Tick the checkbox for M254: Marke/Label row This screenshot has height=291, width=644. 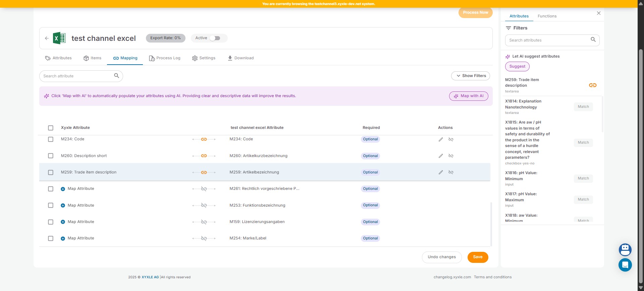(x=51, y=238)
